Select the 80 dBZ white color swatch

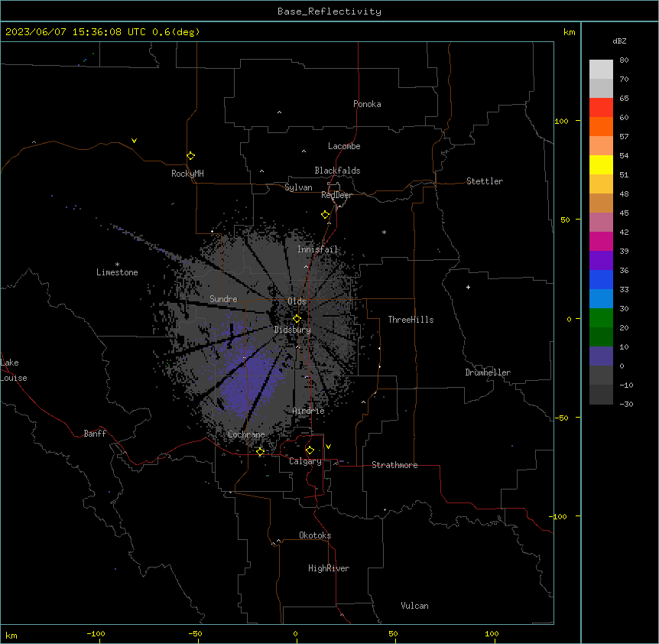(x=601, y=70)
